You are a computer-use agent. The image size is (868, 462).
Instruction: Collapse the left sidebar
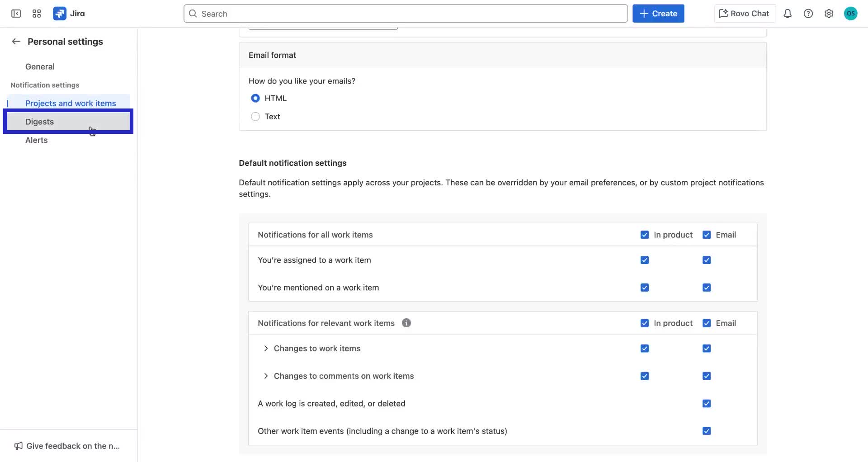pyautogui.click(x=16, y=14)
